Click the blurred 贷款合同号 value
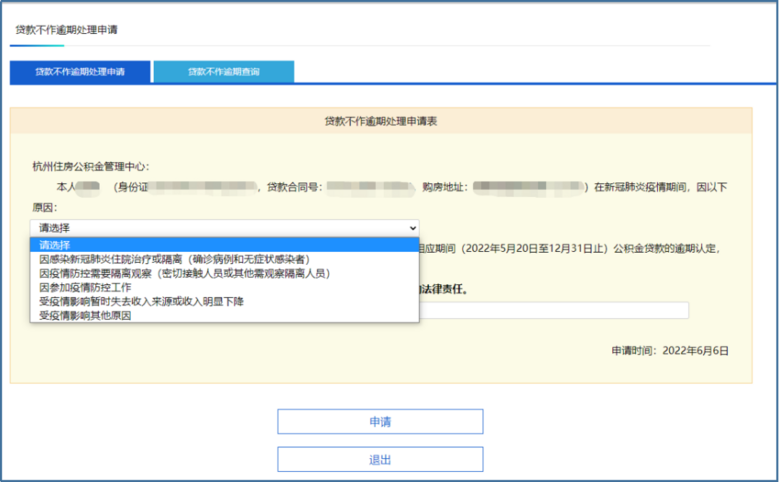The image size is (779, 482). click(370, 187)
